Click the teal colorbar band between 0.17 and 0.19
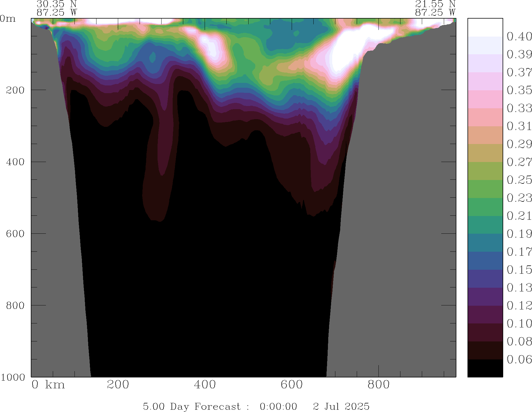 [x=485, y=243]
